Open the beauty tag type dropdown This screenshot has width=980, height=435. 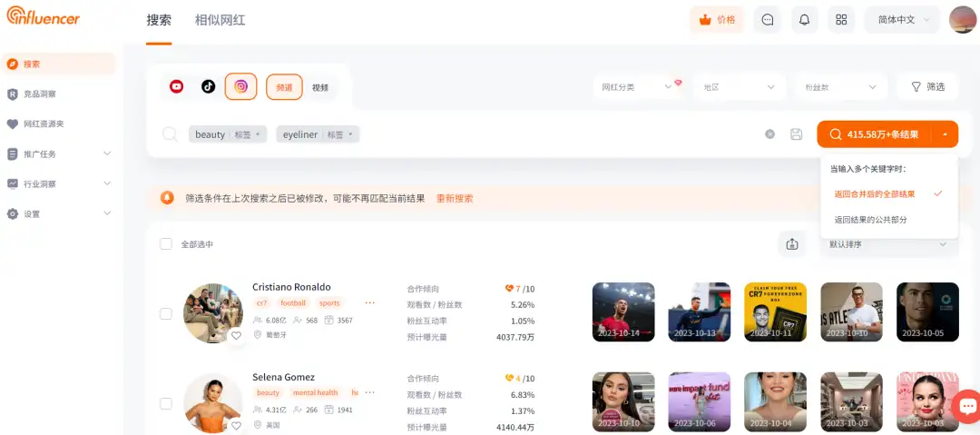tap(247, 134)
